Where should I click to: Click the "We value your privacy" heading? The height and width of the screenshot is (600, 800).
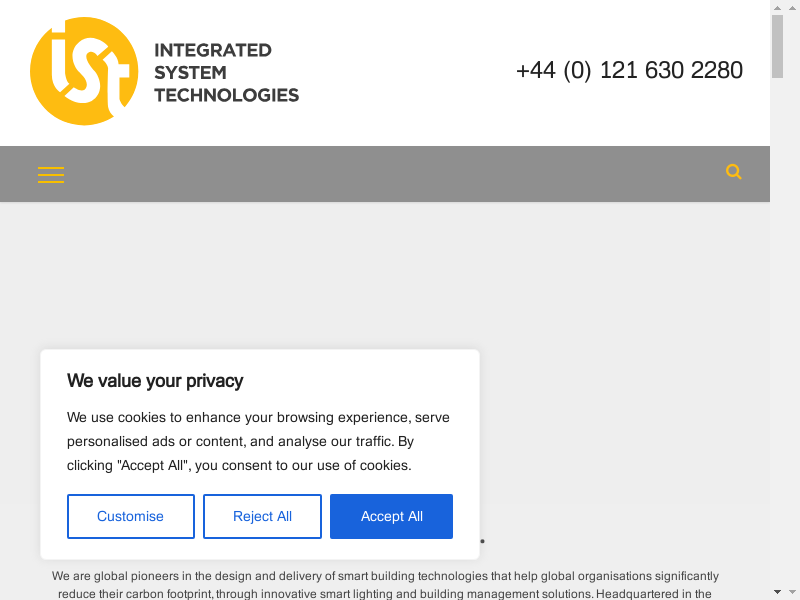(x=155, y=380)
